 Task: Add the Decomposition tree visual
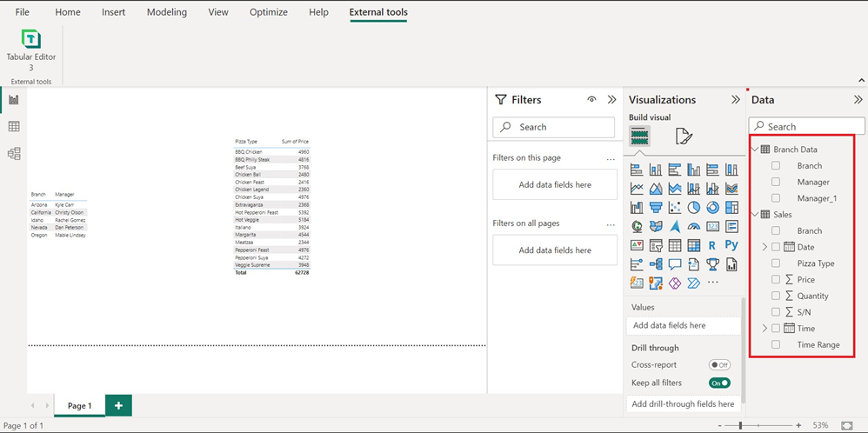pos(656,264)
